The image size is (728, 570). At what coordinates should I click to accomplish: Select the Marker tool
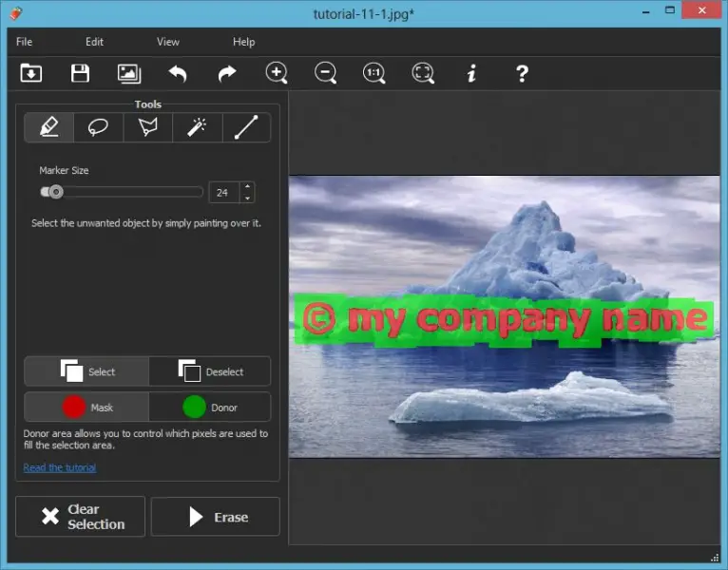(48, 127)
